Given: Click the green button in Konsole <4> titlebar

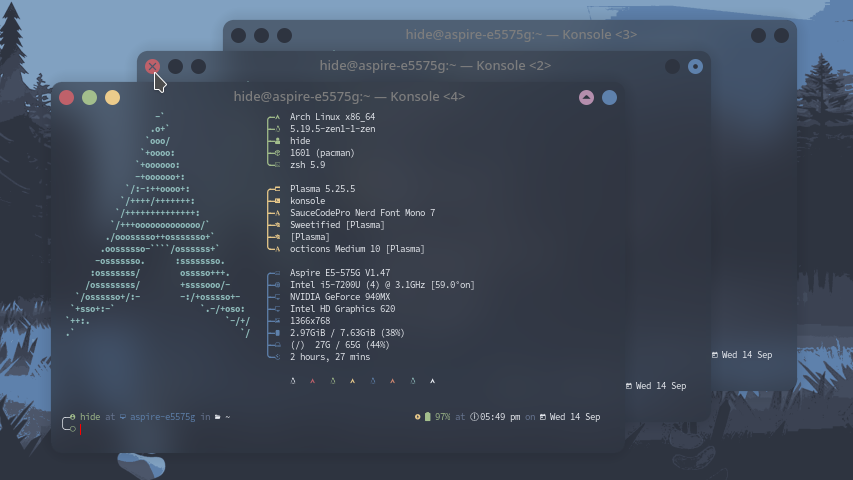Looking at the screenshot, I should 89,97.
